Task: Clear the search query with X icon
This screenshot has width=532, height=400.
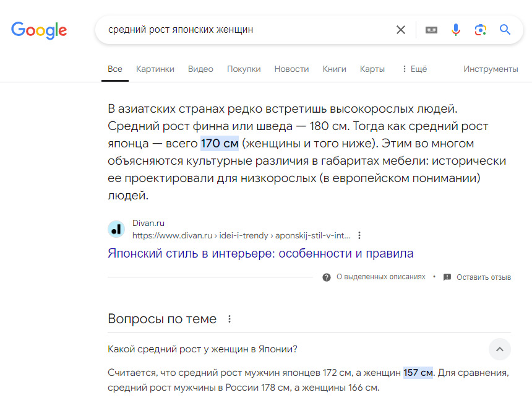Action: click(401, 30)
